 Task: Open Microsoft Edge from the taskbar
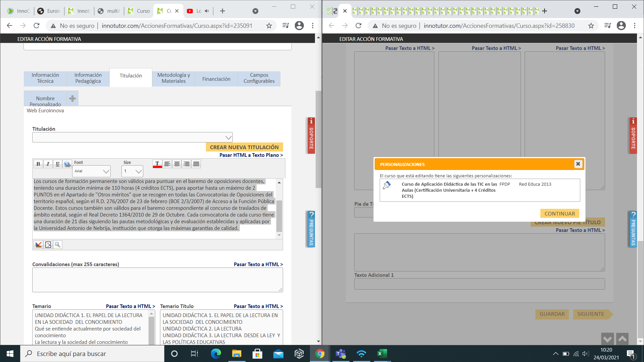(216, 354)
